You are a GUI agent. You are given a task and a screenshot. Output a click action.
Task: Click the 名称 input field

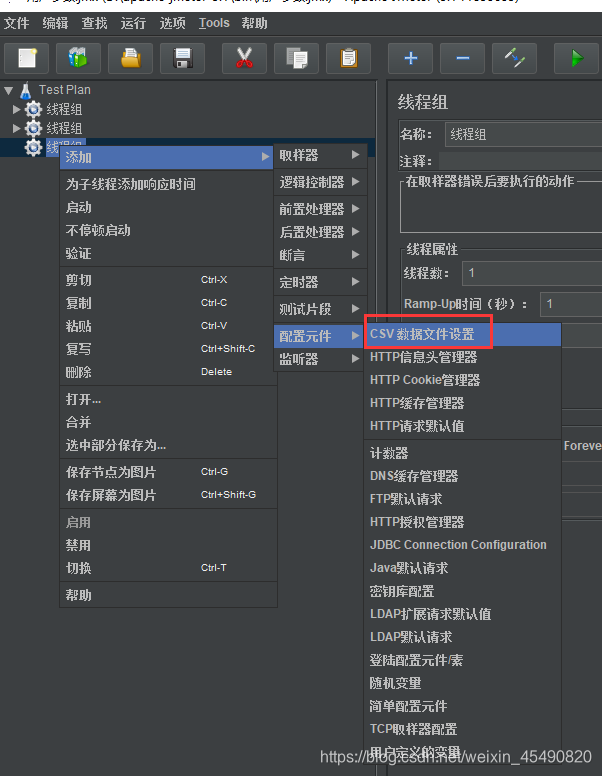[523, 134]
